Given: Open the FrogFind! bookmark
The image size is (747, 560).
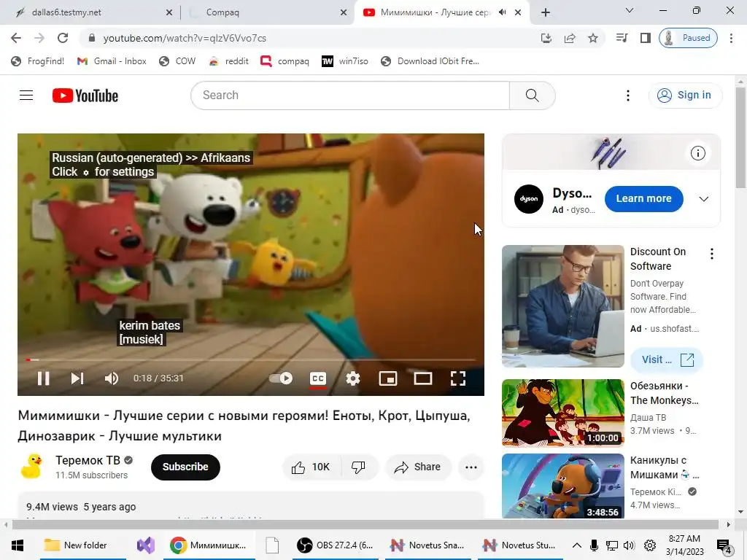Looking at the screenshot, I should (38, 61).
